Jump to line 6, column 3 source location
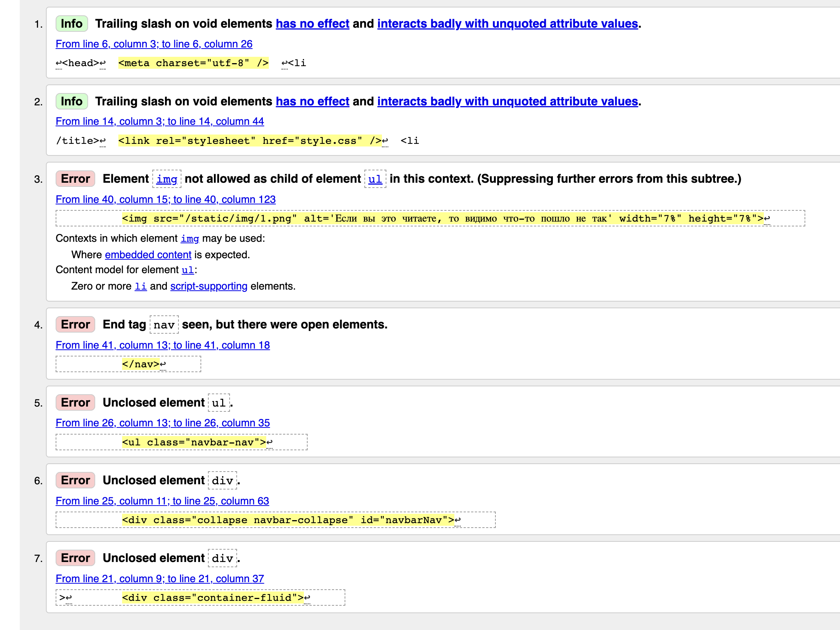The width and height of the screenshot is (840, 630). click(x=154, y=44)
